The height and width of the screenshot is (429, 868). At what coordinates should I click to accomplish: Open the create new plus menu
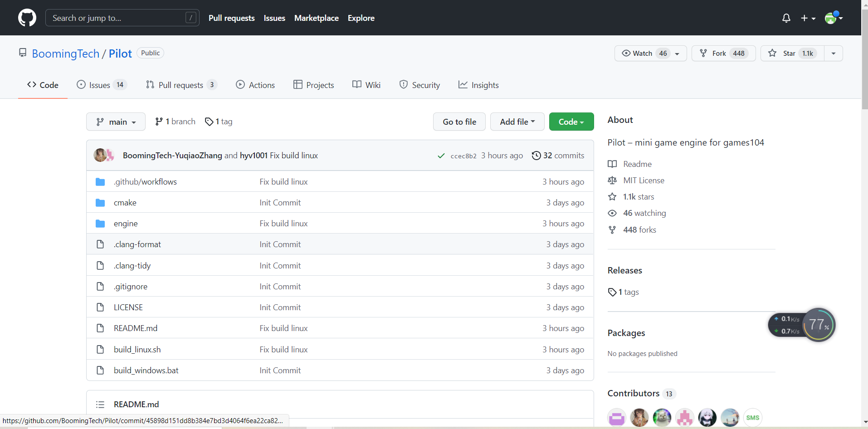808,18
